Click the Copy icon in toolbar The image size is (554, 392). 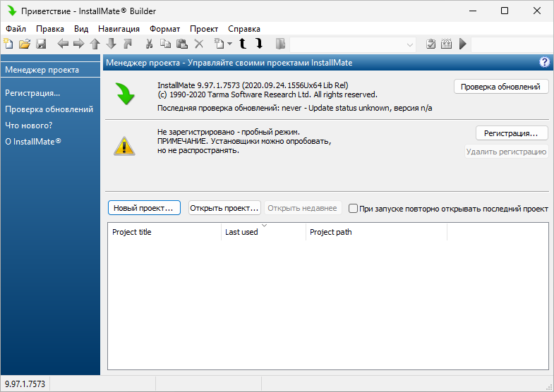click(165, 44)
